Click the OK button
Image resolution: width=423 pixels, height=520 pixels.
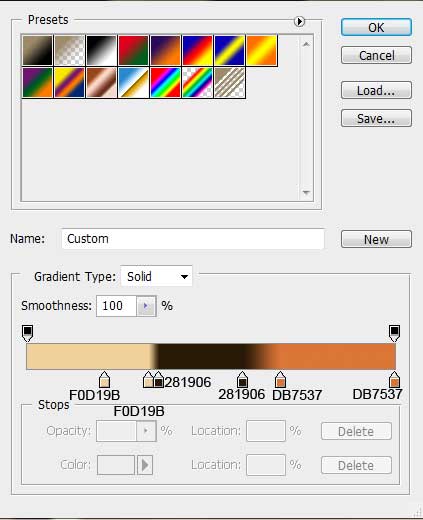coord(376,27)
